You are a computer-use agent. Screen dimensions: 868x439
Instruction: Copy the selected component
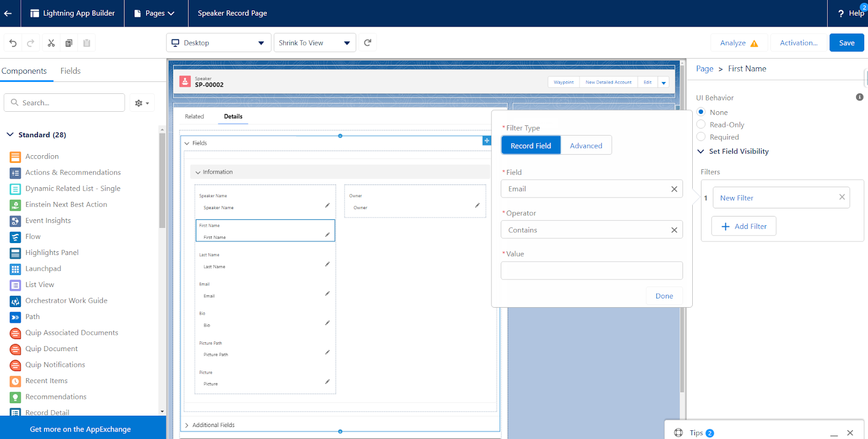(x=69, y=43)
